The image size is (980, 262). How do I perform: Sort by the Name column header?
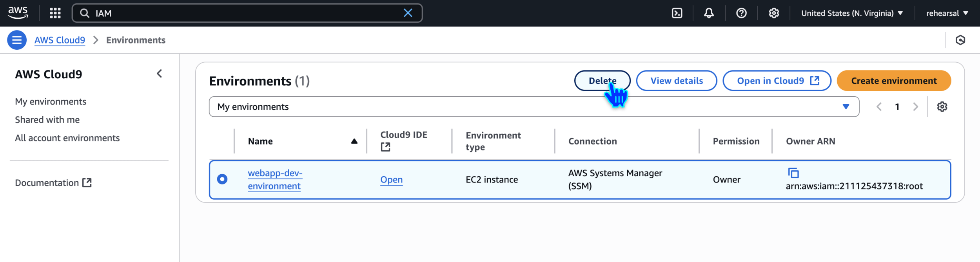click(260, 141)
